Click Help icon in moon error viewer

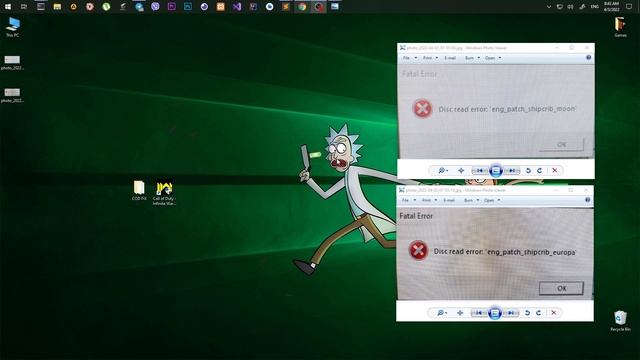pos(589,58)
